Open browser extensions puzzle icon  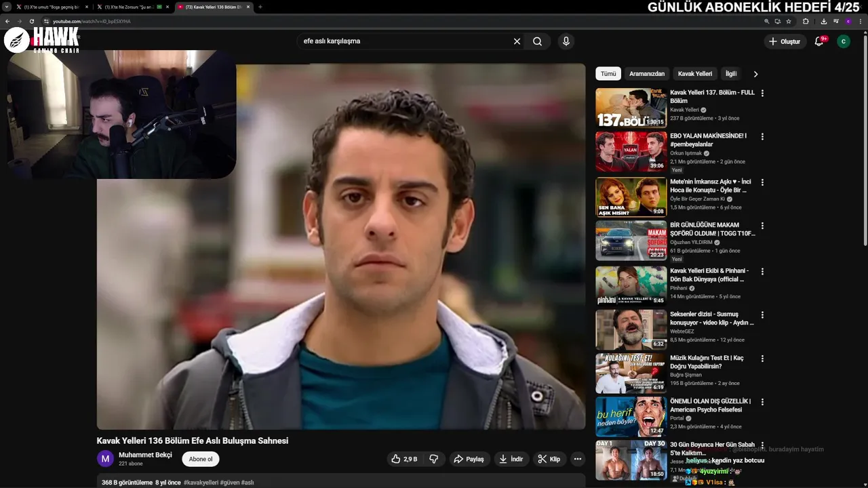tap(806, 21)
